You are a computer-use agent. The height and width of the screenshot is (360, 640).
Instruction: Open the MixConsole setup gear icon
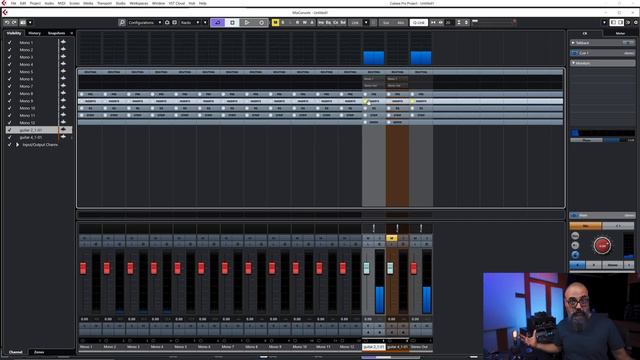point(636,22)
